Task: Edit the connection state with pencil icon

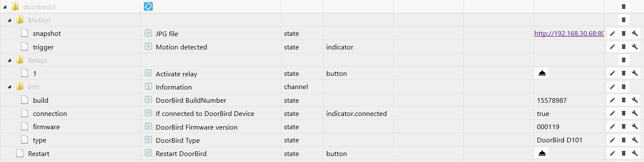Action: pyautogui.click(x=613, y=114)
